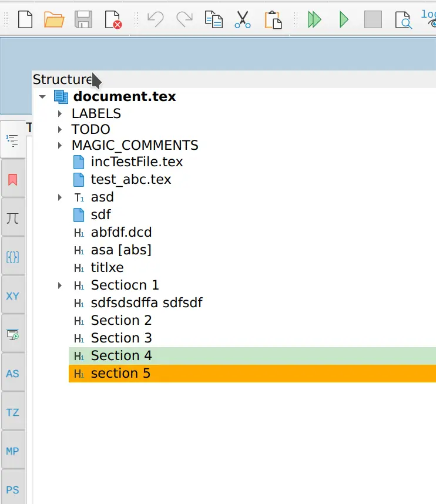Click the Open folder icon
Viewport: 436px width, 504px height.
coord(54,19)
